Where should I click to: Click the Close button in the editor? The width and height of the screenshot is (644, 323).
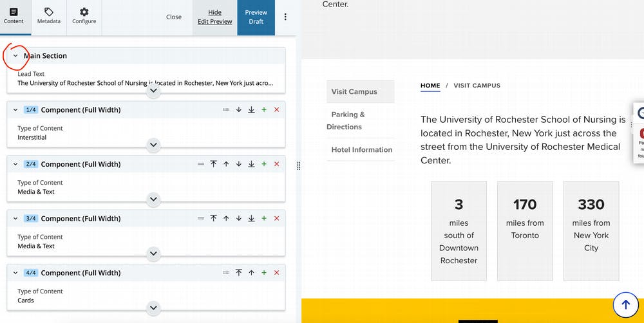pyautogui.click(x=174, y=17)
